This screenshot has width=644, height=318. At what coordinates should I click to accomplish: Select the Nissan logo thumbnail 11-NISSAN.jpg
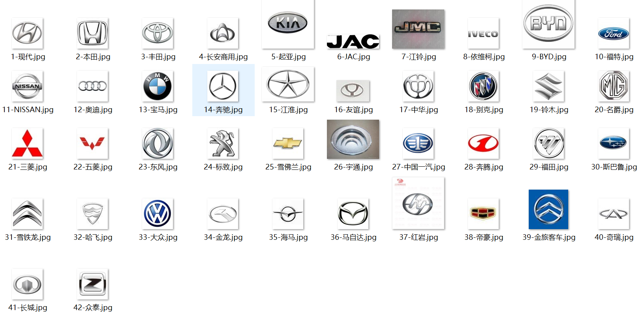27,86
